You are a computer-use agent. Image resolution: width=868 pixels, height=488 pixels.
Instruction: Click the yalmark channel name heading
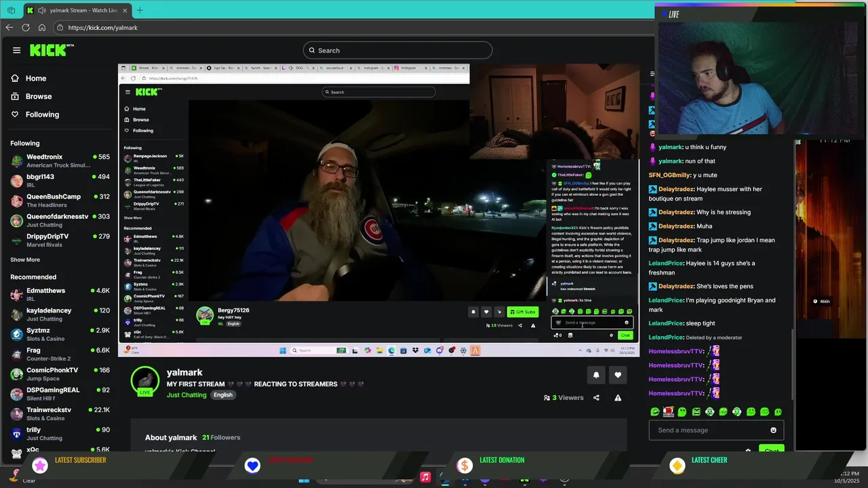click(x=184, y=372)
